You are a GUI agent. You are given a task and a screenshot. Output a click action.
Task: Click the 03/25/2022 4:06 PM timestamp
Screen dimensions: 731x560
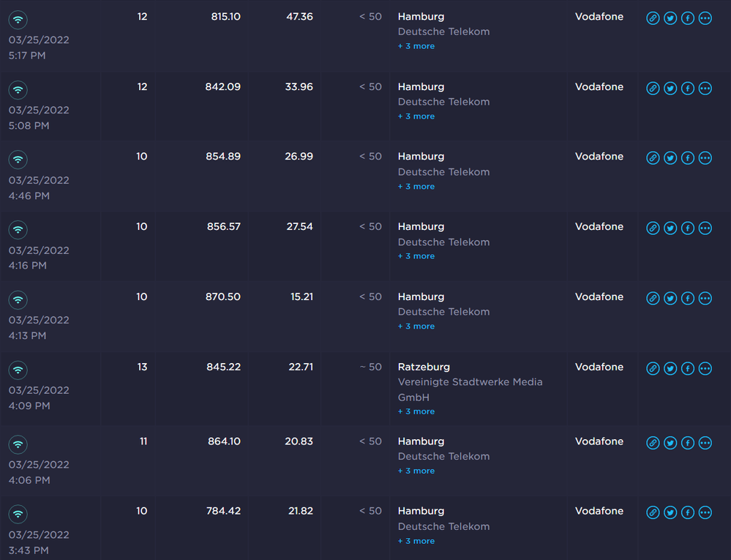tap(39, 472)
